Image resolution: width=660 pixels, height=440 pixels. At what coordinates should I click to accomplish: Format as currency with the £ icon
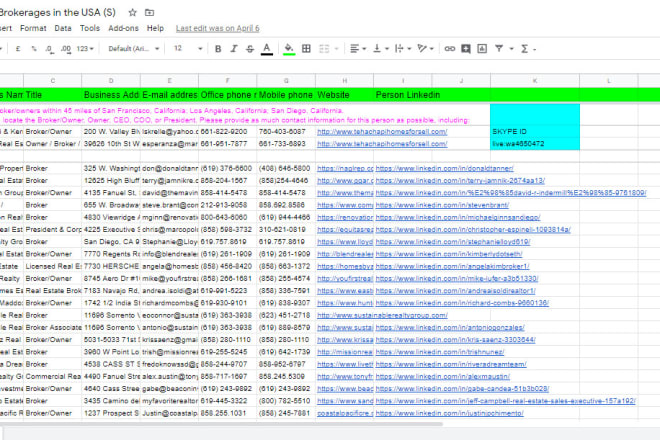(x=18, y=49)
